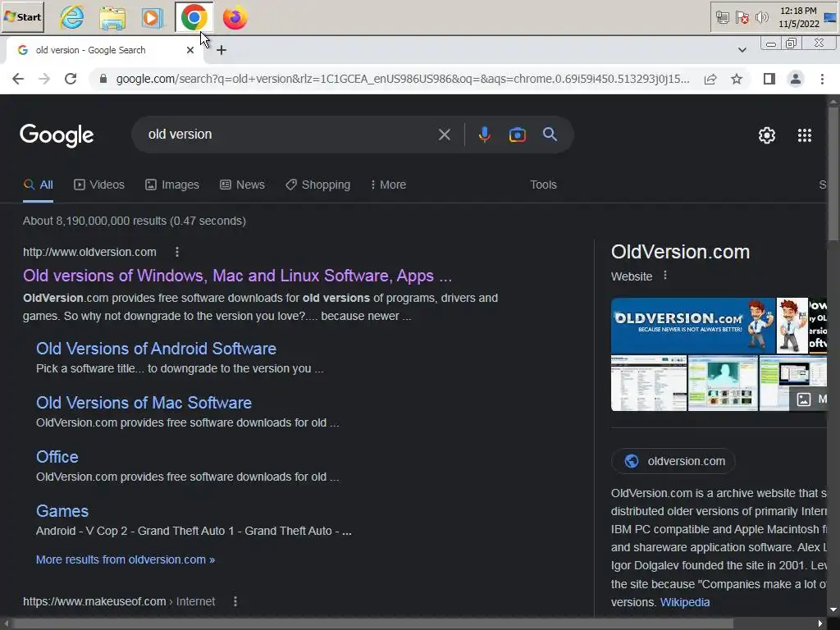Click the horizontal scrollbar right arrow
The width and height of the screenshot is (840, 630).
point(820,623)
